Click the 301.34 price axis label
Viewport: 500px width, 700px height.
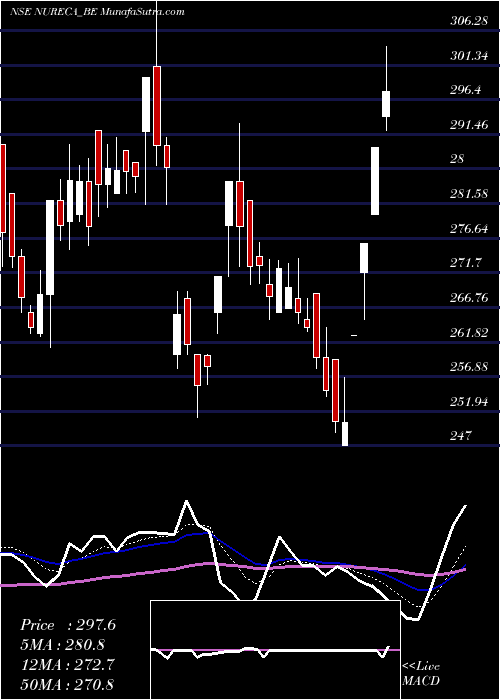click(x=468, y=56)
